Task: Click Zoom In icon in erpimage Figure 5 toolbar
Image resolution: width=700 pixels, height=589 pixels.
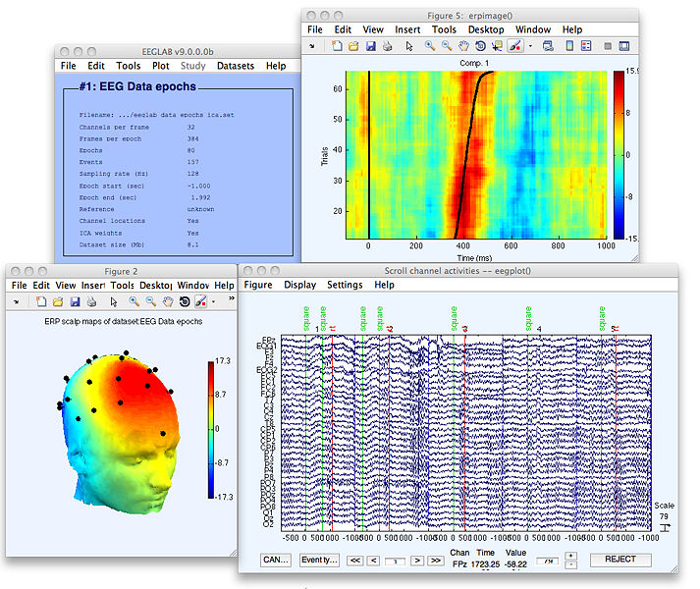Action: pyautogui.click(x=431, y=45)
